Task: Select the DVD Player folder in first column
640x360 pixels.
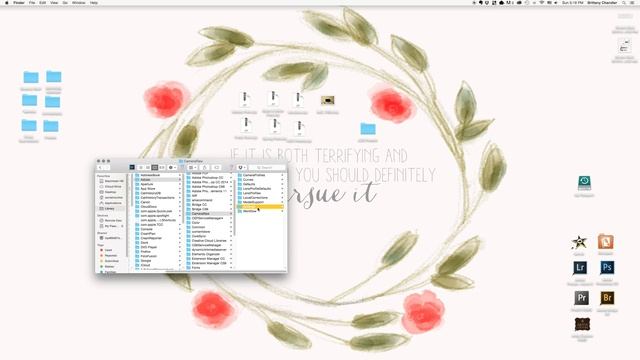Action: pyautogui.click(x=158, y=247)
